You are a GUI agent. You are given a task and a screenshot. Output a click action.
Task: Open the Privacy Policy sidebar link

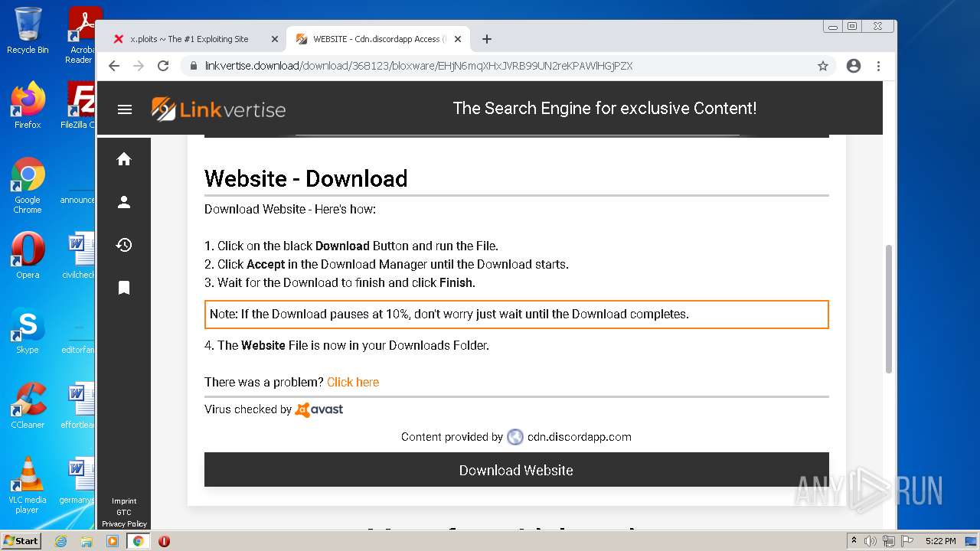tap(124, 524)
